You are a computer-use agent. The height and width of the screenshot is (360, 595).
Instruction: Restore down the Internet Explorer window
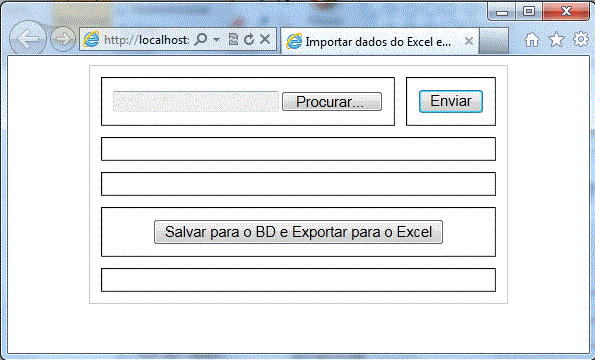(529, 11)
